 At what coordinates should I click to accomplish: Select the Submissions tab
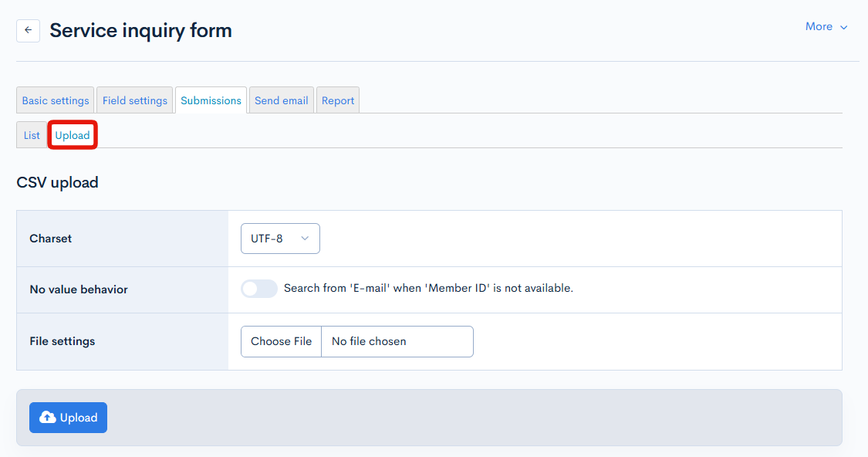coord(211,100)
